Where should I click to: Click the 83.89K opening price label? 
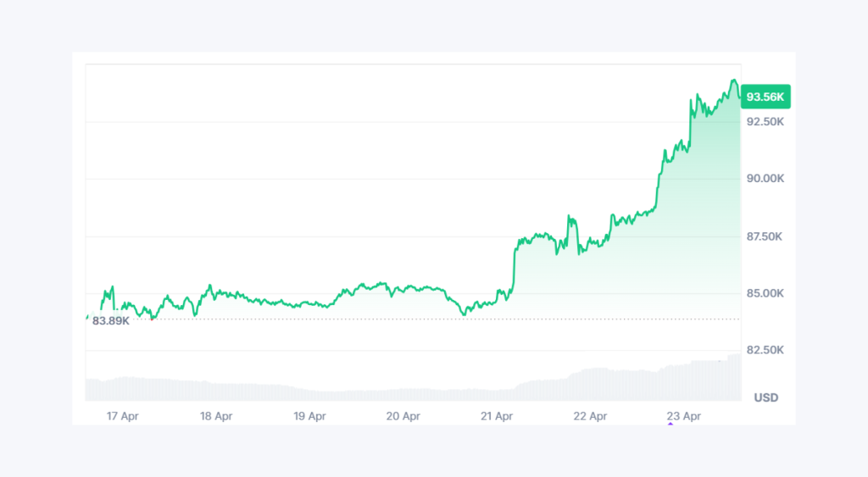pyautogui.click(x=111, y=321)
